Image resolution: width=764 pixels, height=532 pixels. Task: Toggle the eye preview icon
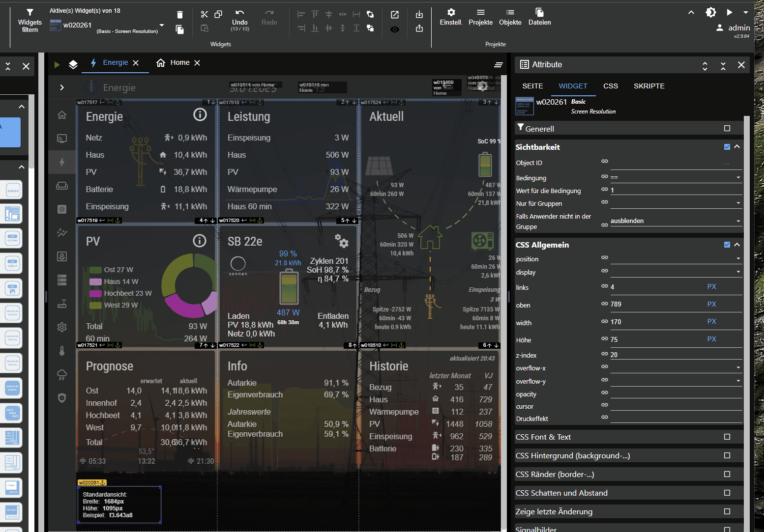click(394, 29)
